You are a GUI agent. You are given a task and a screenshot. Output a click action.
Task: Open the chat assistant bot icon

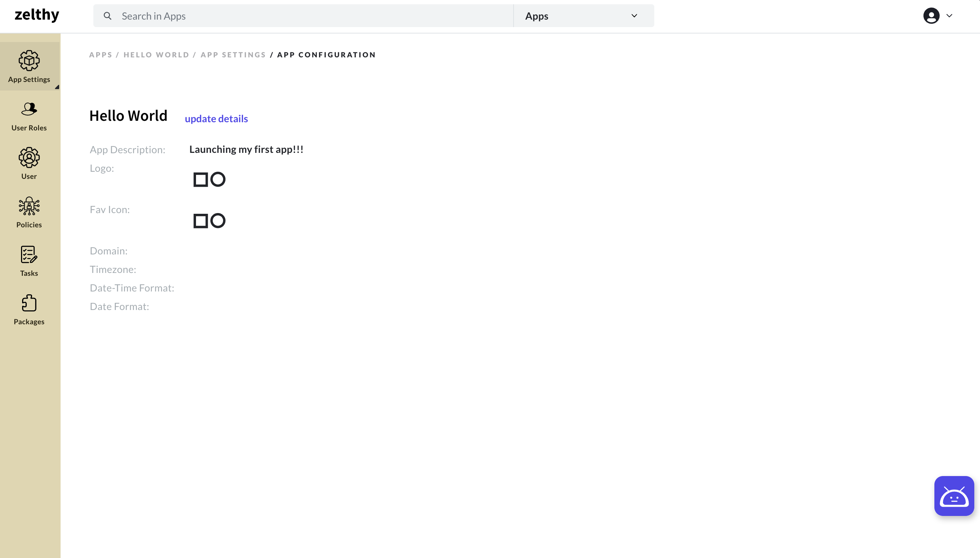point(954,495)
